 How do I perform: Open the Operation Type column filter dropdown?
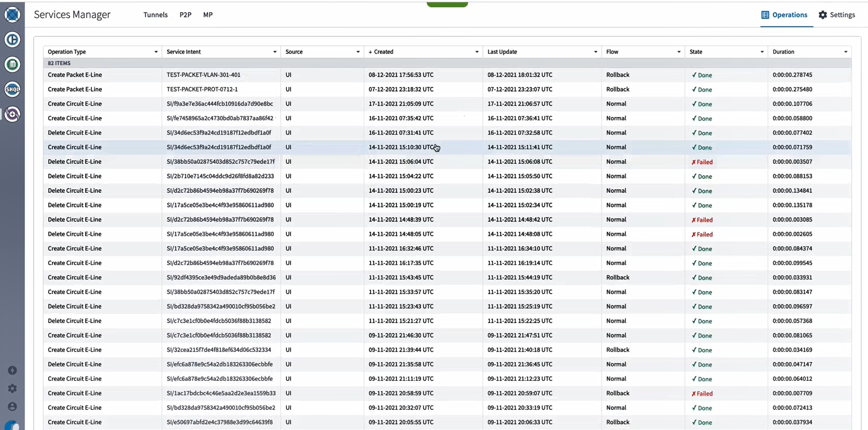pyautogui.click(x=156, y=52)
